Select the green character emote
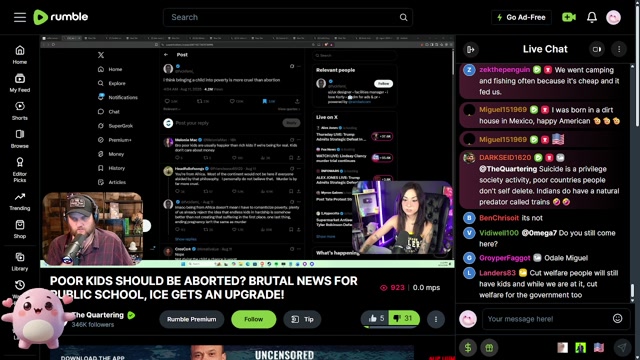 580,348
